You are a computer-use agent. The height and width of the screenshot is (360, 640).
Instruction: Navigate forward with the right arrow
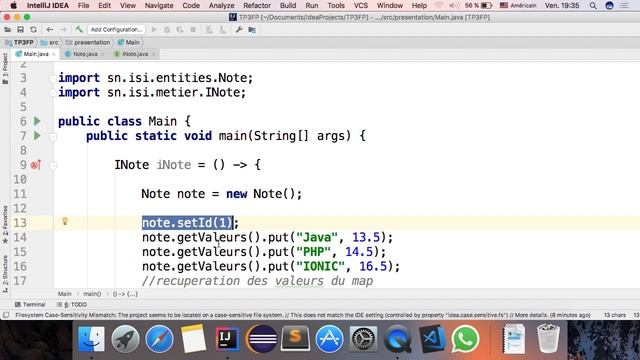click(63, 29)
